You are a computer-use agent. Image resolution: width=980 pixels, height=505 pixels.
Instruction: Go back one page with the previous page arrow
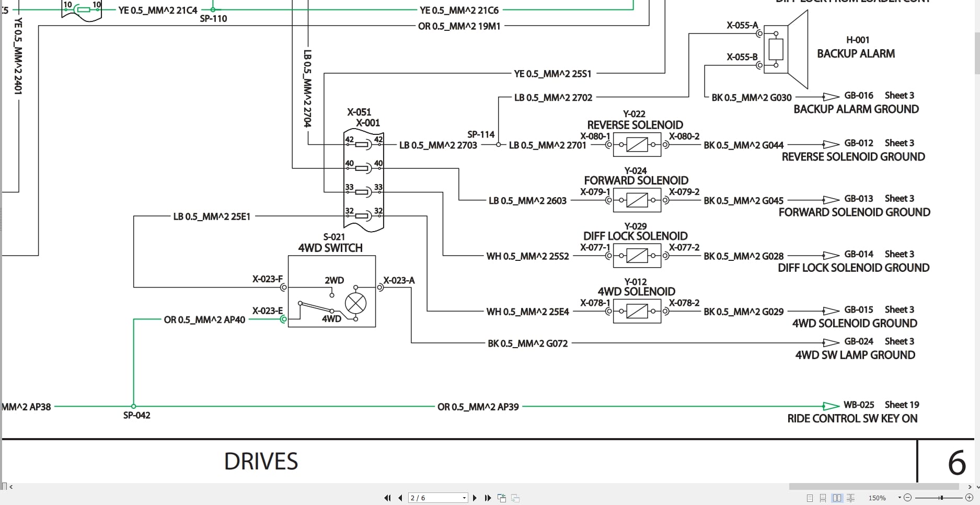(400, 498)
